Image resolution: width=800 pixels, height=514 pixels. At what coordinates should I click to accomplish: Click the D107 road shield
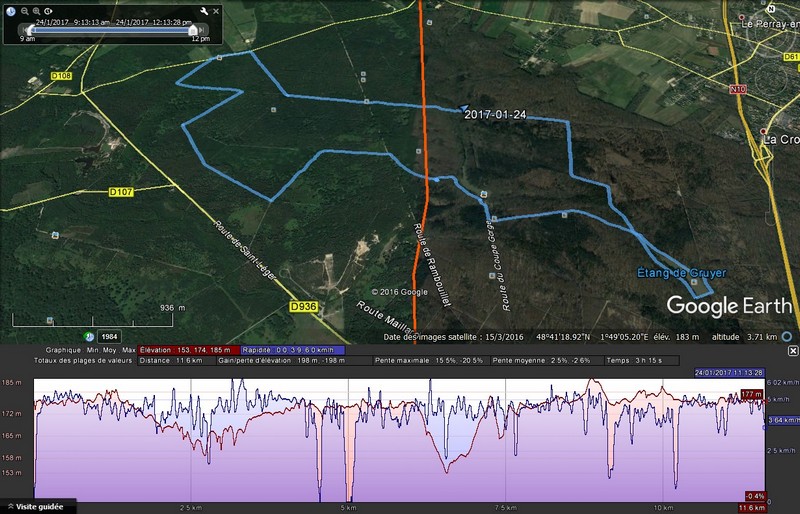point(121,192)
